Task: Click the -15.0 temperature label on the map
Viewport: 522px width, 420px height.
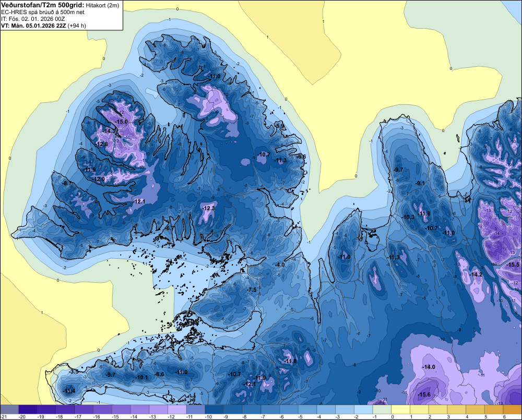Action: [x=121, y=122]
